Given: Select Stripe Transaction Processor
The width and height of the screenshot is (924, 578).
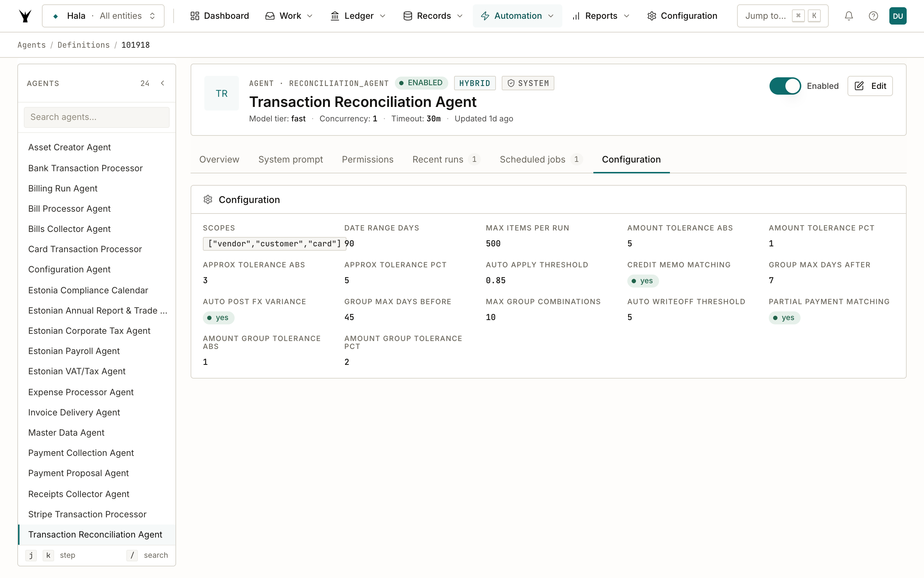Looking at the screenshot, I should coord(97,514).
